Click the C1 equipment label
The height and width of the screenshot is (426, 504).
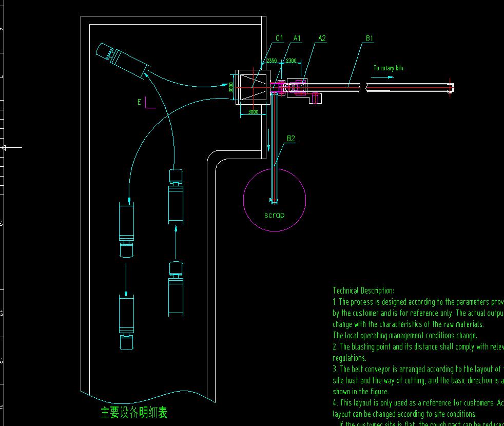pyautogui.click(x=279, y=38)
